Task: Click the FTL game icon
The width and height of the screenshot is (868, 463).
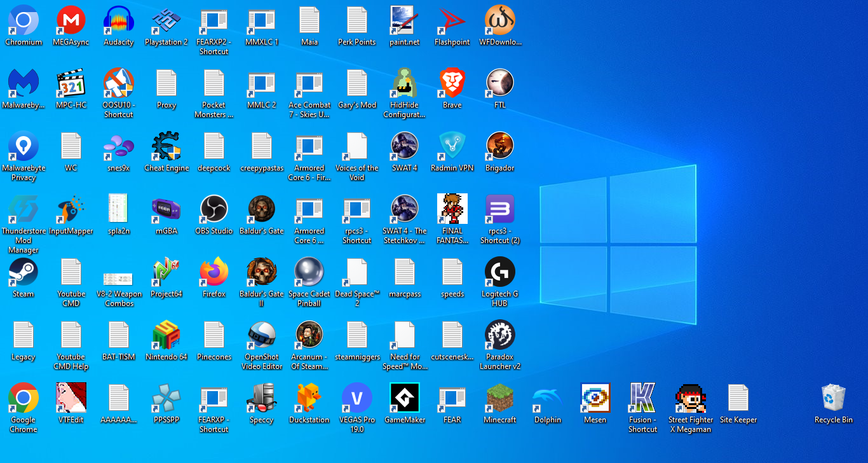Action: tap(500, 83)
